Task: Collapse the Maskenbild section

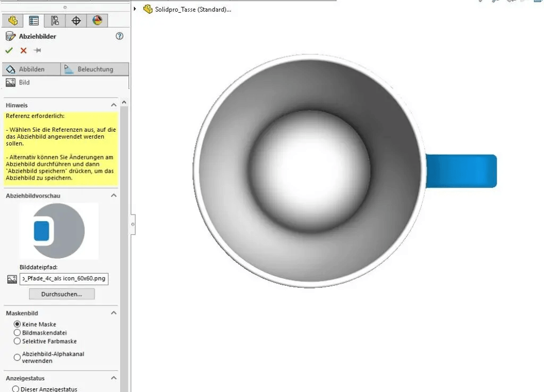Action: coord(114,313)
